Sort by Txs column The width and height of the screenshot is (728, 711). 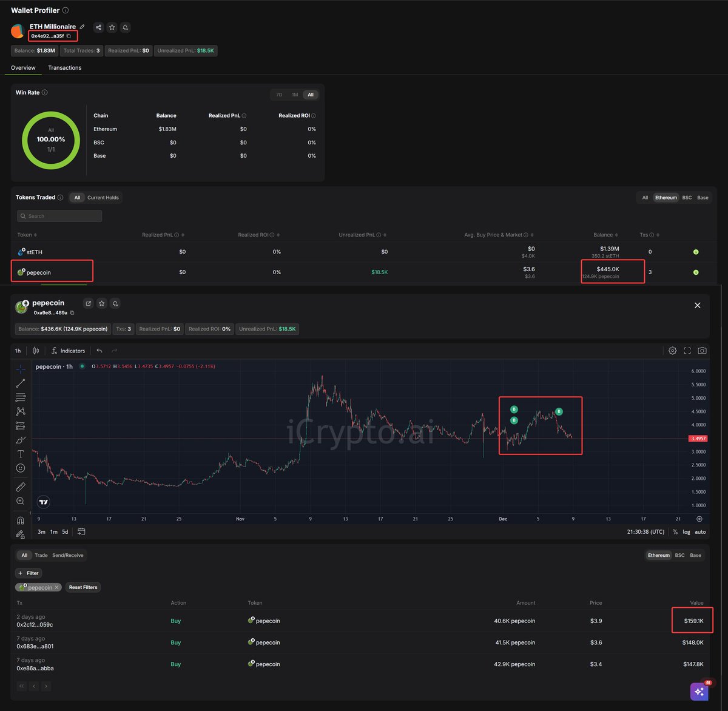[649, 235]
